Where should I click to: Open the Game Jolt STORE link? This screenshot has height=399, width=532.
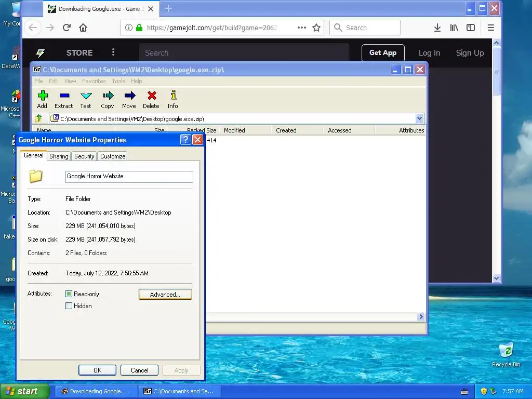pos(79,53)
